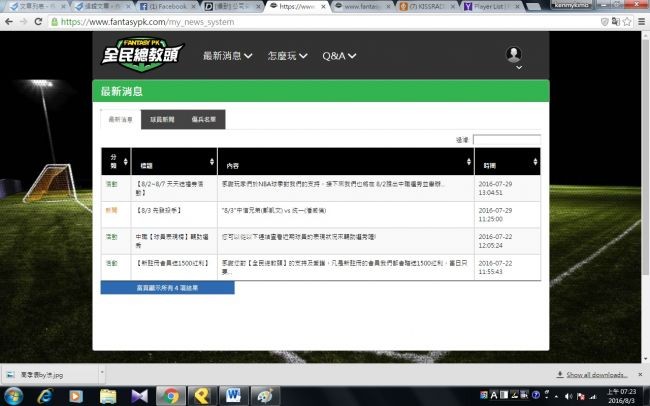Viewport: 650px width, 406px height.
Task: Click the browser forward arrow
Action: point(24,22)
